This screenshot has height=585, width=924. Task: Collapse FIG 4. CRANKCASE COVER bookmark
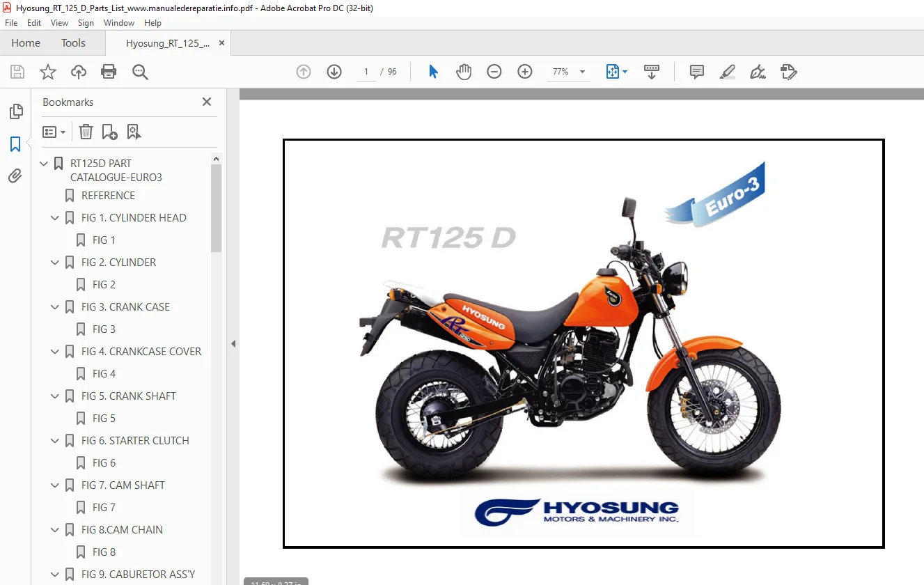(56, 352)
